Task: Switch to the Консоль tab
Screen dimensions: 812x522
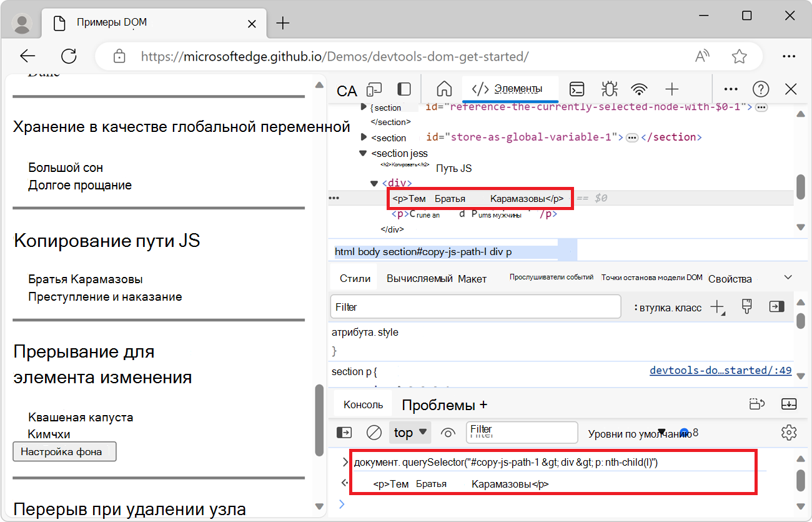Action: point(362,403)
